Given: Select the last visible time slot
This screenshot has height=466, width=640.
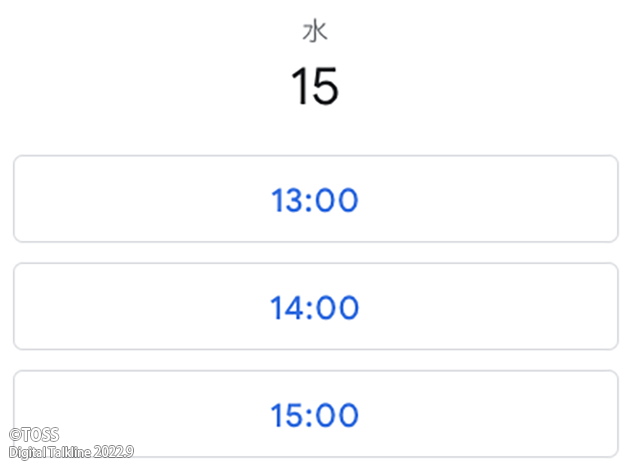Looking at the screenshot, I should point(315,414).
